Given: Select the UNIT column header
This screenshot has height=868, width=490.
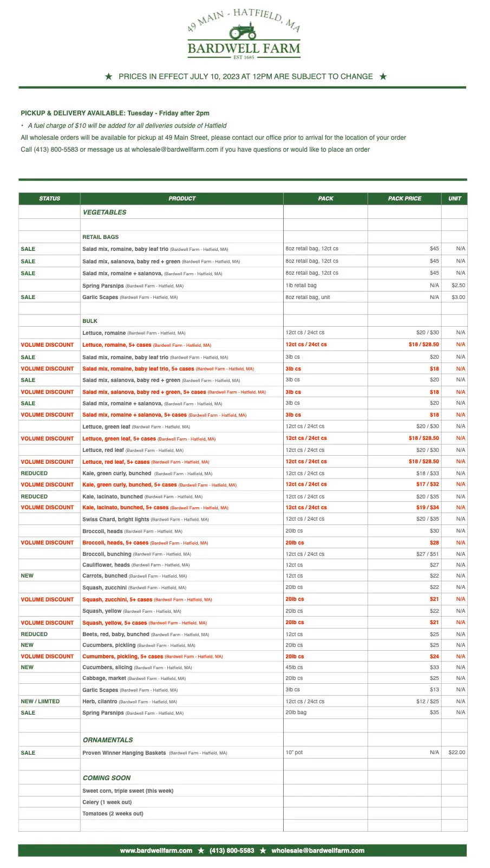Looking at the screenshot, I should (454, 198).
